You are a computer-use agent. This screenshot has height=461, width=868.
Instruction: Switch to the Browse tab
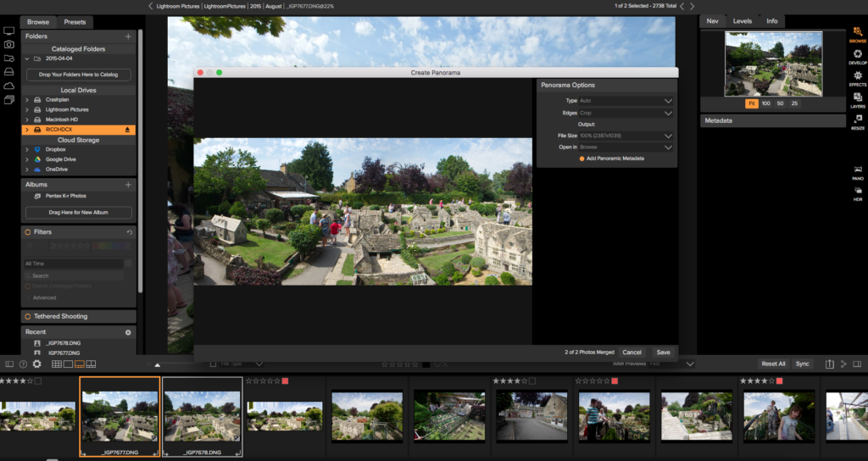(38, 22)
